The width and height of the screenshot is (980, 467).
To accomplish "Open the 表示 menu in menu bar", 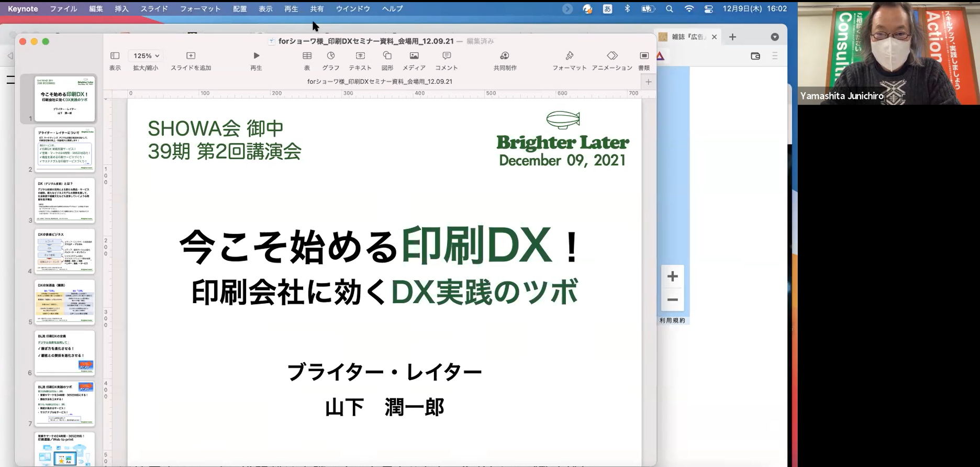I will click(x=265, y=9).
